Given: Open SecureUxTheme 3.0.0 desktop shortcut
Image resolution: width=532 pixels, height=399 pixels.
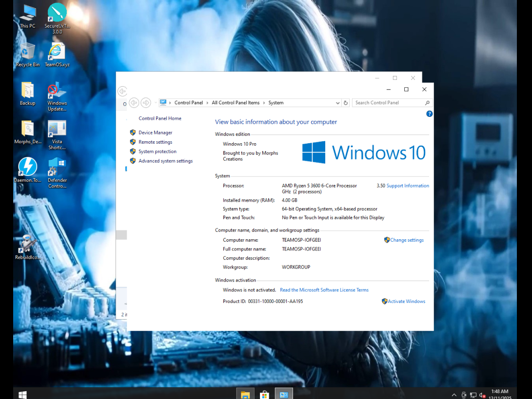Looking at the screenshot, I should pos(57,19).
